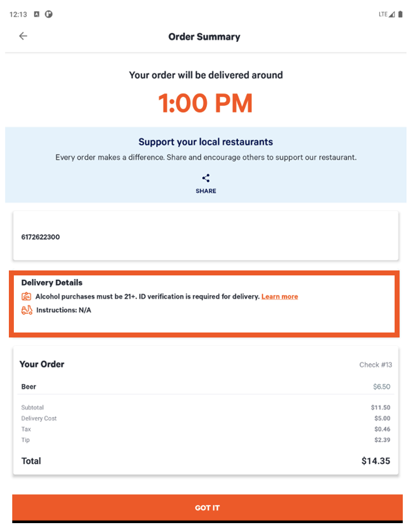409x532 pixels.
Task: Tap the back arrow icon
Action: [23, 36]
